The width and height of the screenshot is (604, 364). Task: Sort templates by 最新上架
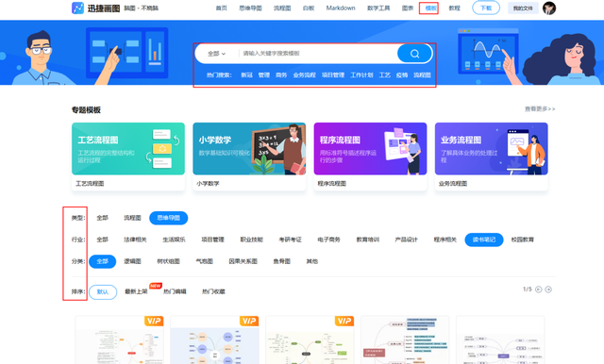coord(136,291)
